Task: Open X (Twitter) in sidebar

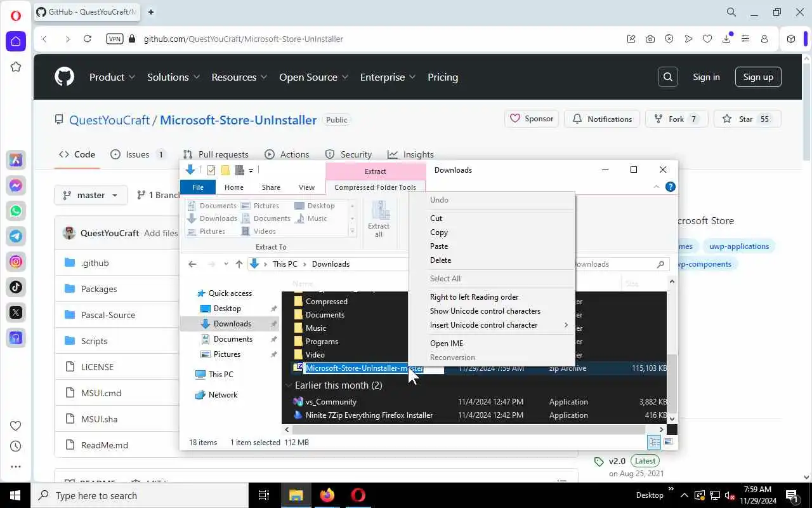Action: point(16,312)
